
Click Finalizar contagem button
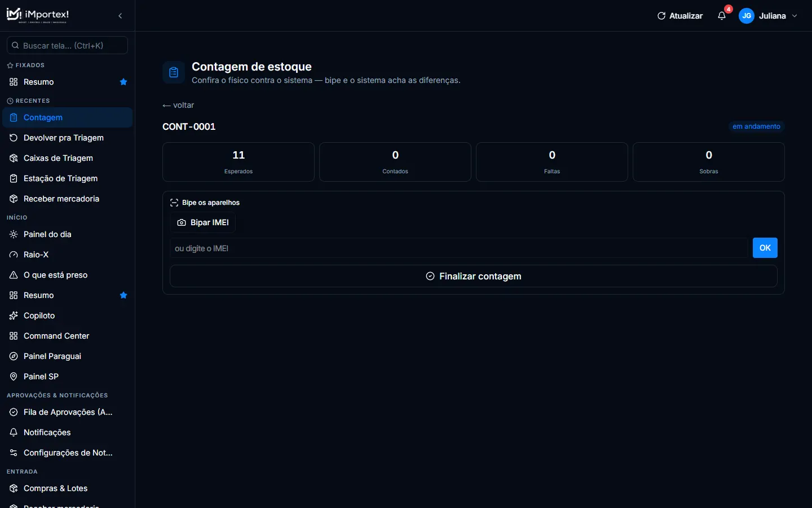(474, 276)
